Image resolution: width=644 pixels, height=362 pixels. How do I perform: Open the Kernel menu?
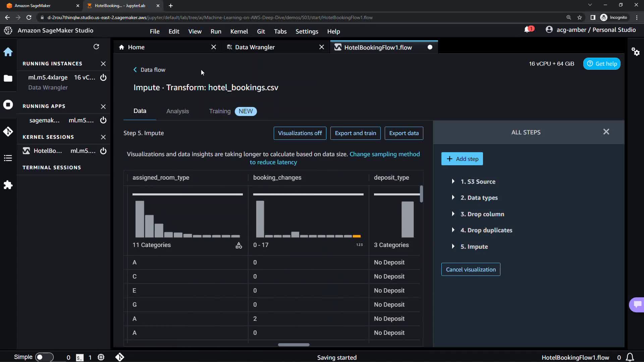coord(239,31)
